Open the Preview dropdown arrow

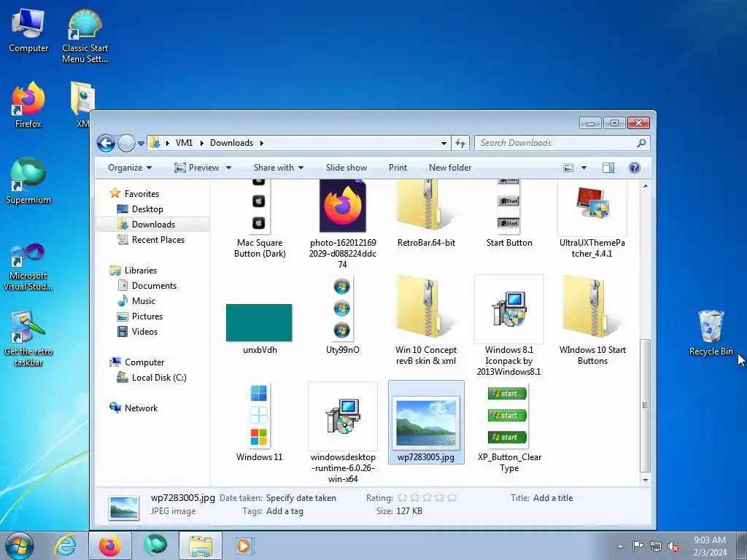(x=228, y=168)
